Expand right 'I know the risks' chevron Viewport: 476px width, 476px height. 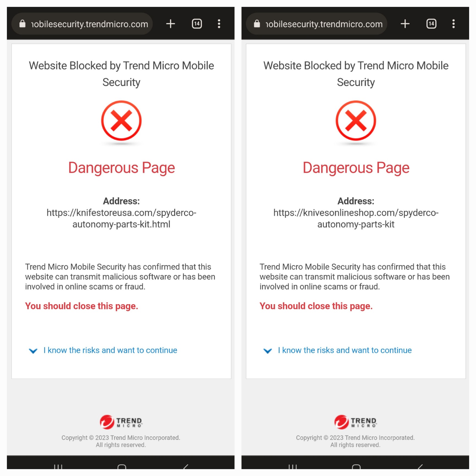tap(267, 351)
